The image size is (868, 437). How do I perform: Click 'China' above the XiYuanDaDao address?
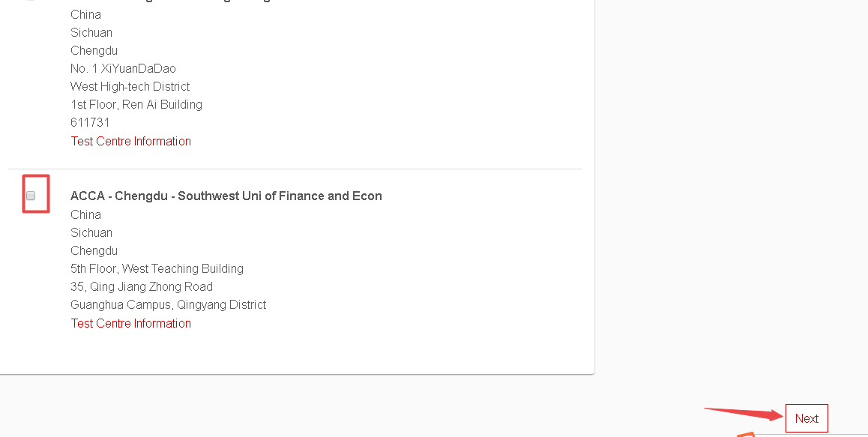tap(85, 14)
